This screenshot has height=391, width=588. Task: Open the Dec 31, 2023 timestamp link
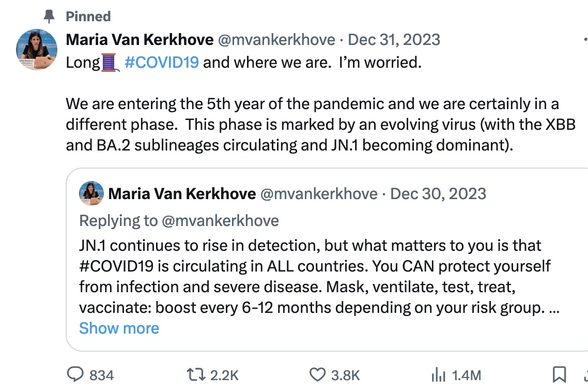pyautogui.click(x=394, y=40)
